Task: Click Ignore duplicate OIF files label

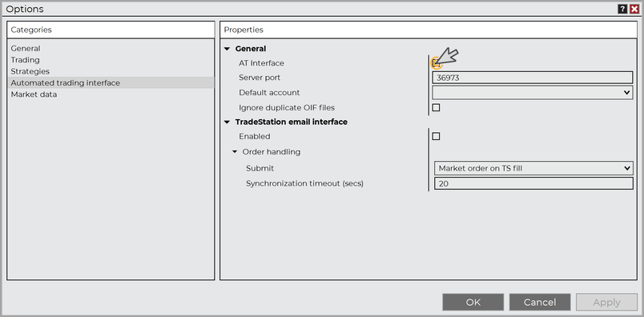Action: [287, 107]
